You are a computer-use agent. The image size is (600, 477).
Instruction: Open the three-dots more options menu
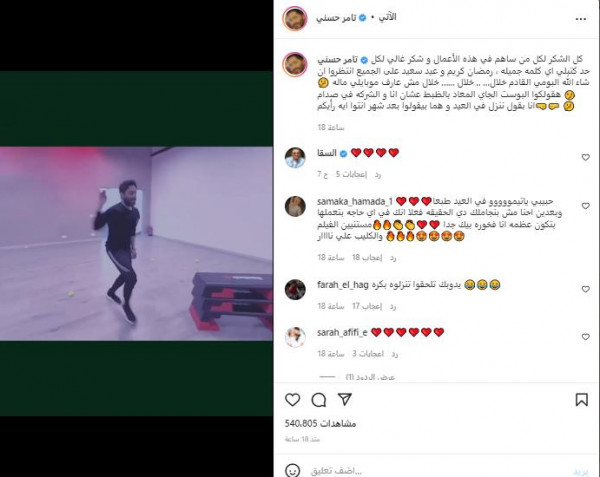tap(581, 19)
